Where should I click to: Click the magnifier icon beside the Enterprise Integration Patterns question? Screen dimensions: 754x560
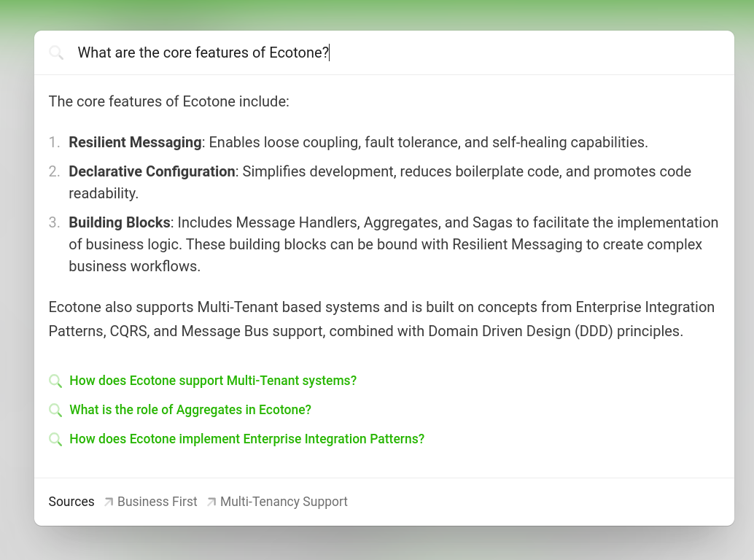[x=55, y=439]
